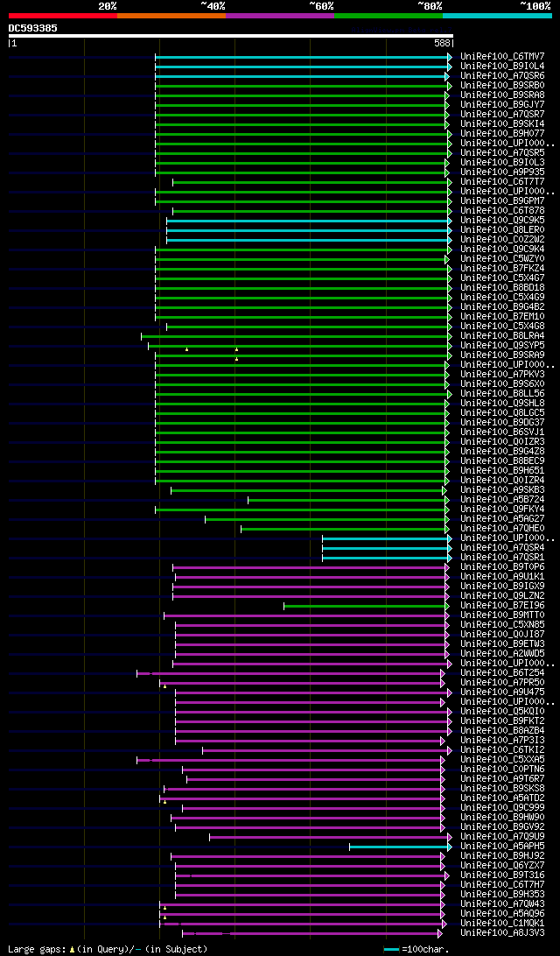This screenshot has width=560, height=956.
Task: Click hit label 'UniRef100_A9U475'
Action: click(x=502, y=692)
